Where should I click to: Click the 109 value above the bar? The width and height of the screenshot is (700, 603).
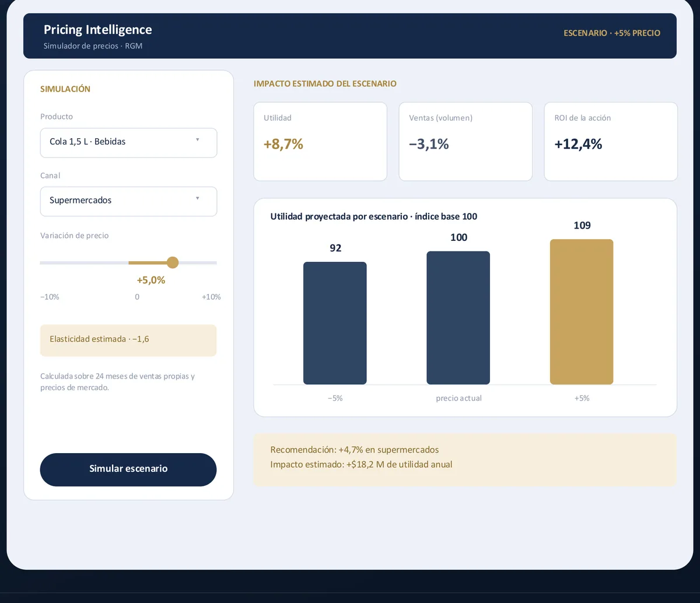(x=582, y=226)
